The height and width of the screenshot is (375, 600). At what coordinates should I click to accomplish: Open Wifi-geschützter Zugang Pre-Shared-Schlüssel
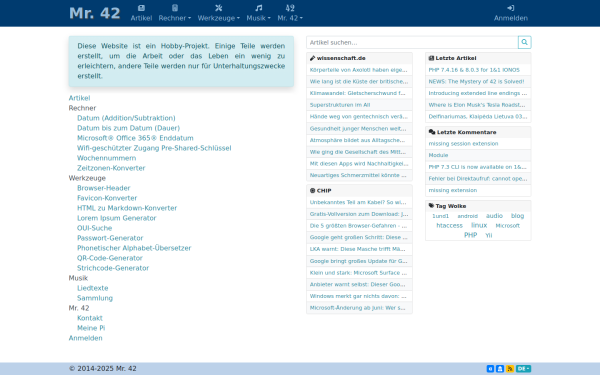point(154,148)
